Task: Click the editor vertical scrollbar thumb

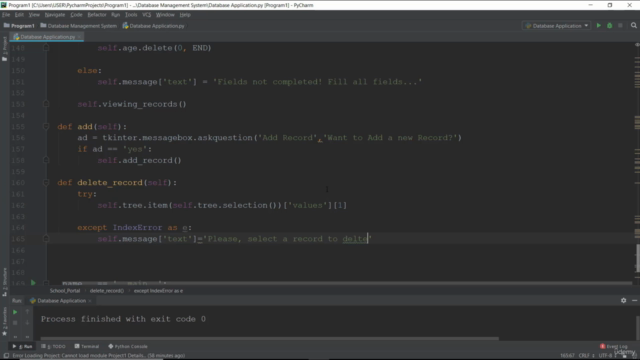Action: (638, 258)
